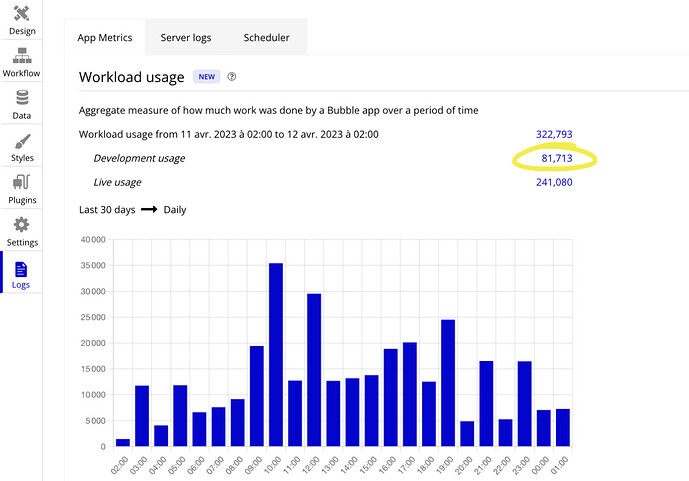Open the Plugins section icon
This screenshot has height=481, width=689.
pyautogui.click(x=22, y=182)
